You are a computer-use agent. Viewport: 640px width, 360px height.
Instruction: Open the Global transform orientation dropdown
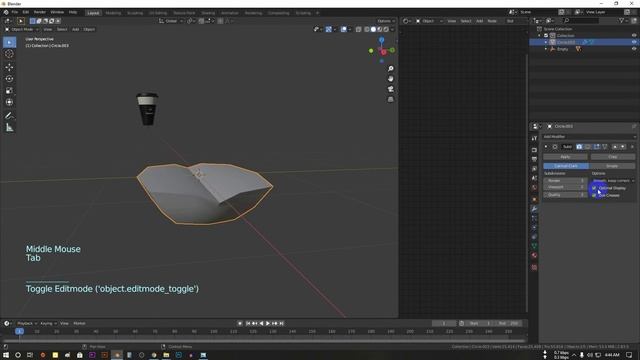[x=171, y=21]
